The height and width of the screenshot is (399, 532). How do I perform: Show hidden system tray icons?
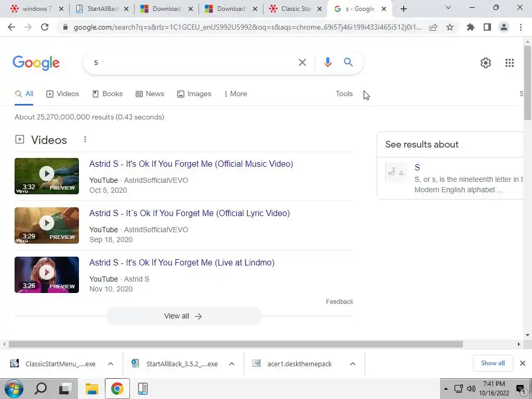click(446, 389)
